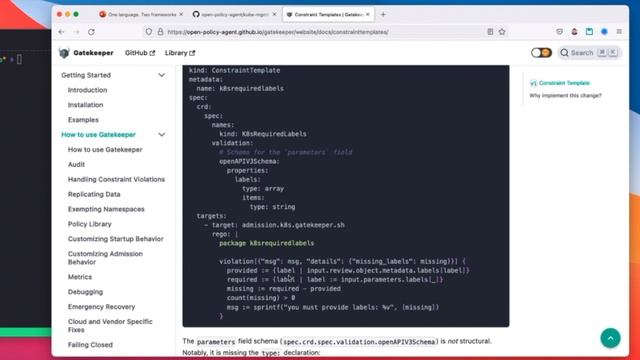This screenshot has height=360, width=640.
Task: Click the blue-green extension icon in toolbar
Action: point(589,32)
